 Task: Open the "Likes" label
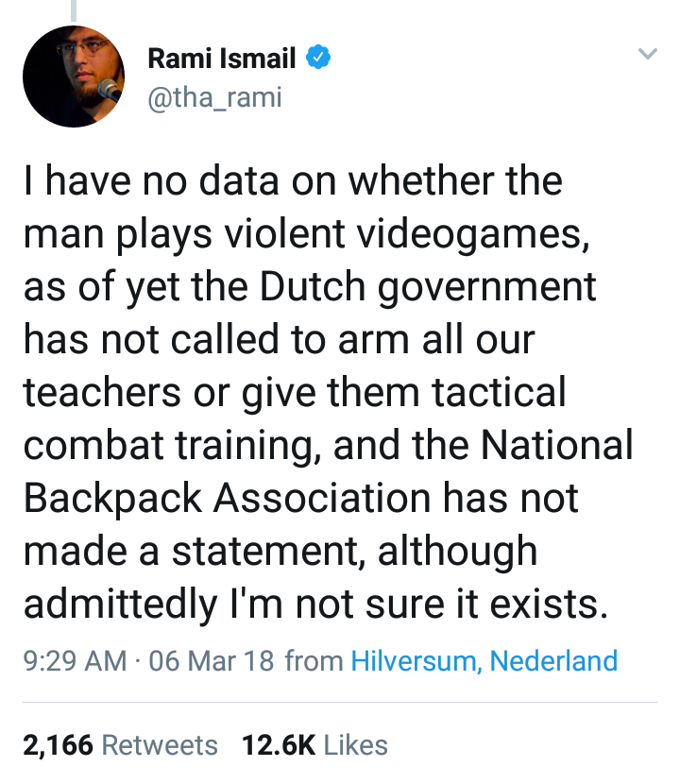pos(356,745)
